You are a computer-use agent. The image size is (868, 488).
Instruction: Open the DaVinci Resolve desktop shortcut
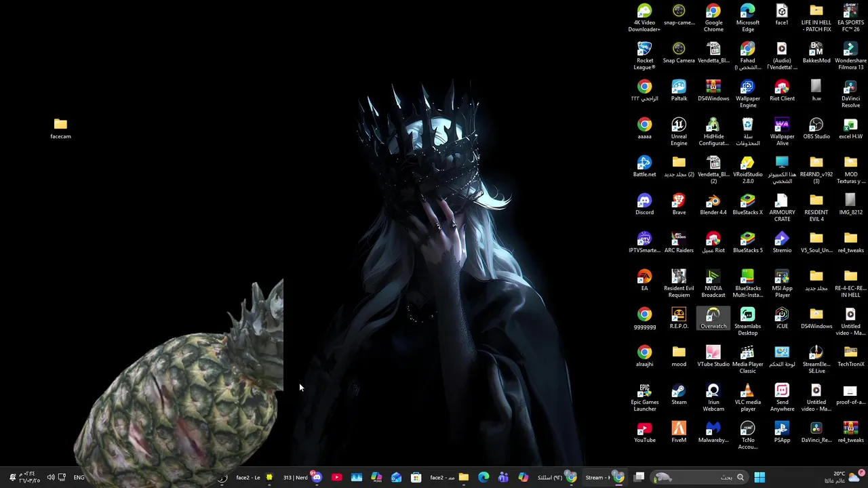point(850,94)
